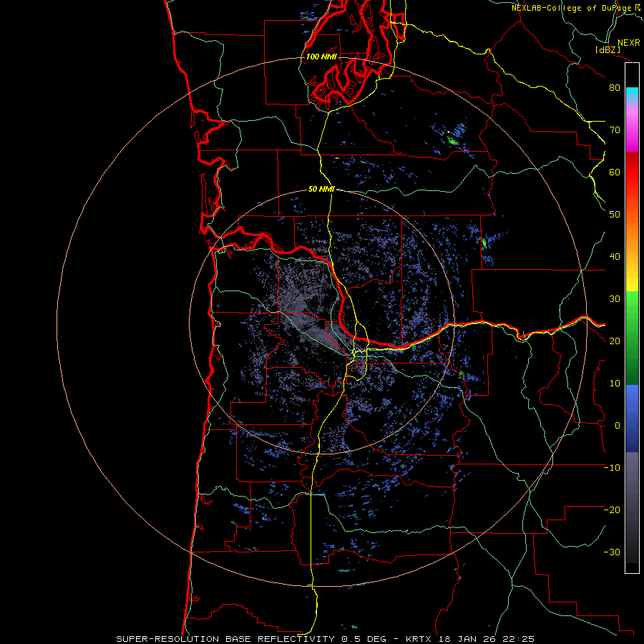
Task: Select the NEXR legend title
Action: point(628,43)
